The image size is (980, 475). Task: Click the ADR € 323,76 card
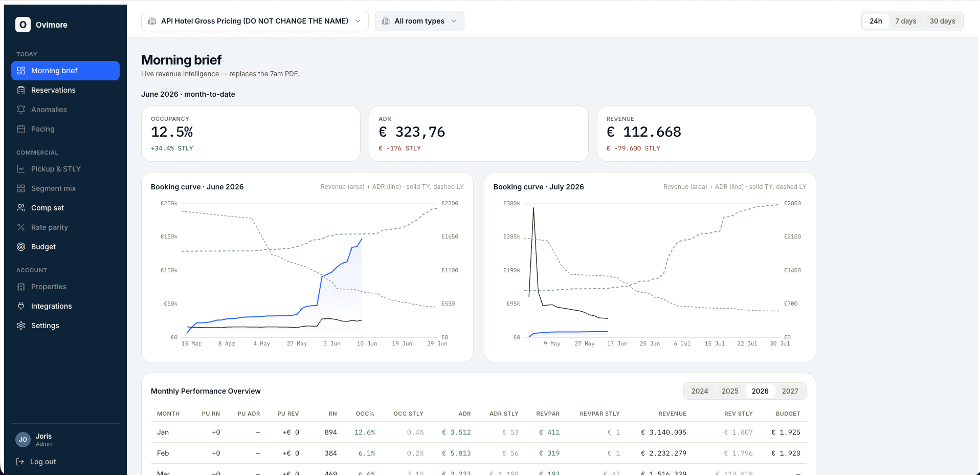click(x=479, y=134)
